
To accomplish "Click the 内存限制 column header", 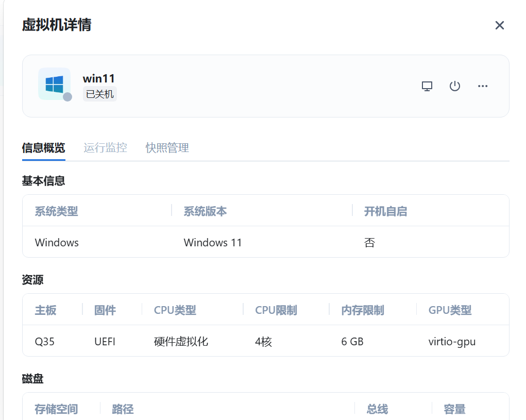I will 363,310.
